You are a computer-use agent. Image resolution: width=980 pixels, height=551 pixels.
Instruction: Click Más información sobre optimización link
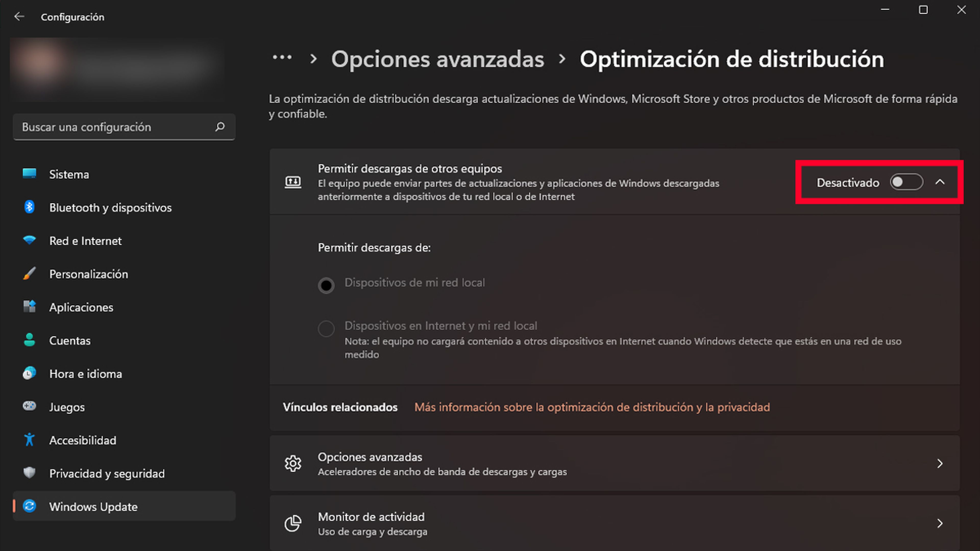(592, 406)
